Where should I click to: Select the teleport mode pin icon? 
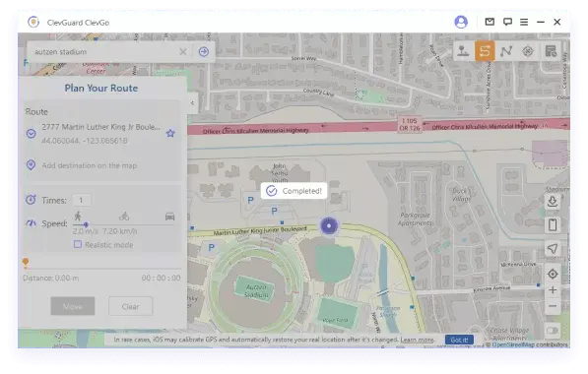[x=462, y=51]
